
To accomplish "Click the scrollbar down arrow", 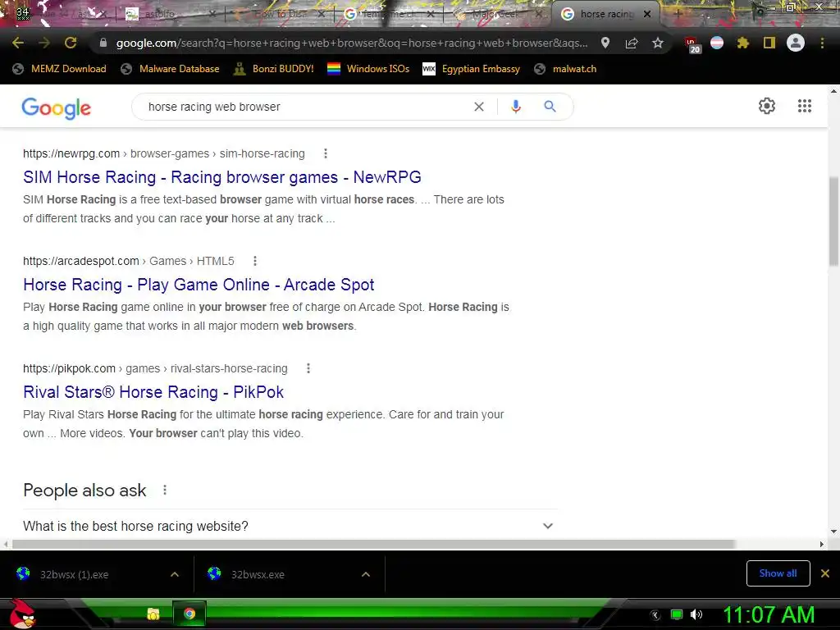I will pos(833,532).
